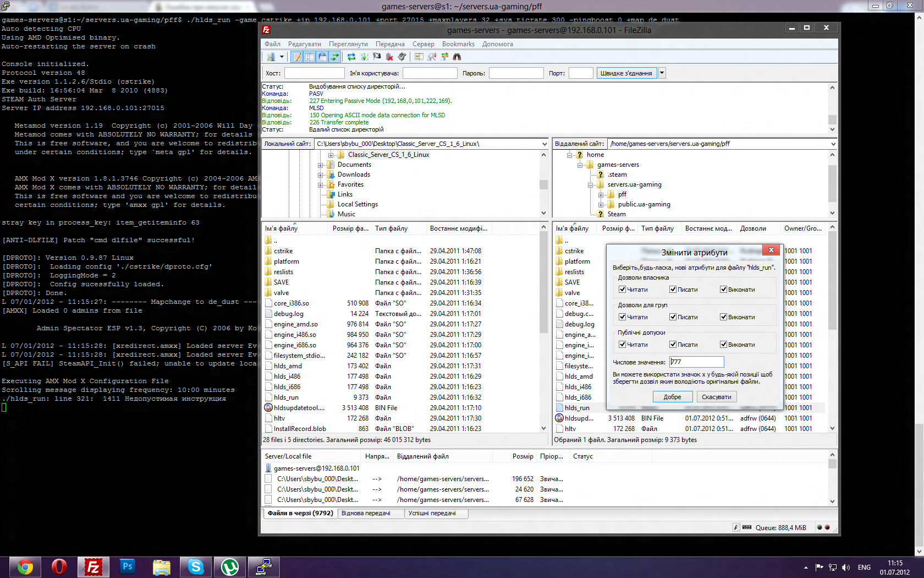Screen dimensions: 924x578
Task: Toggle the transfer queue display icon
Action: pos(335,57)
